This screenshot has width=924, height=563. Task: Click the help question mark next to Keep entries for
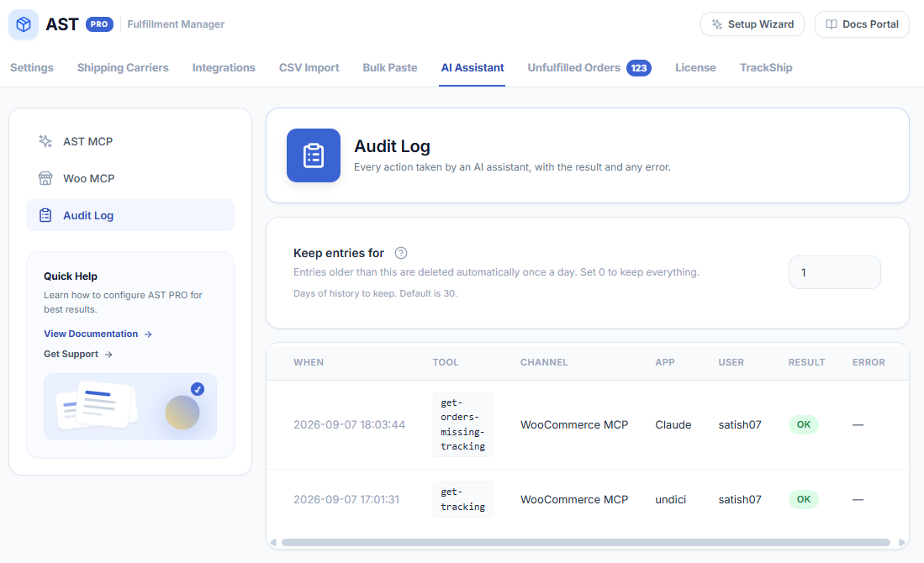click(401, 253)
